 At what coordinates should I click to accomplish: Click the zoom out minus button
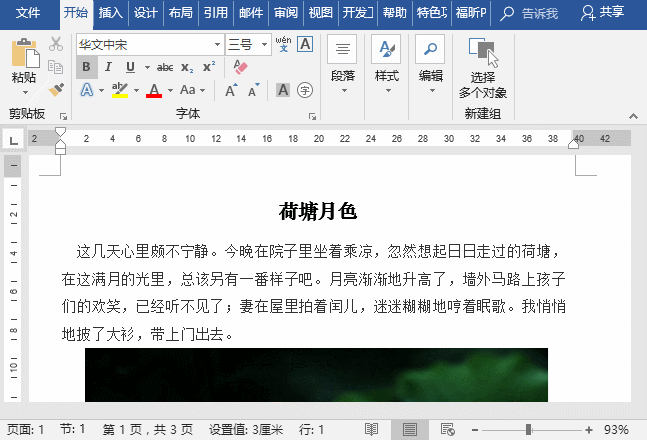click(475, 430)
